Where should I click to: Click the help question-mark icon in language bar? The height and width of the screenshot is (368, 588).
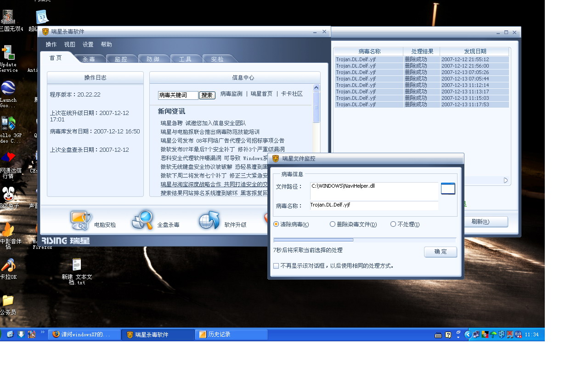pos(448,335)
